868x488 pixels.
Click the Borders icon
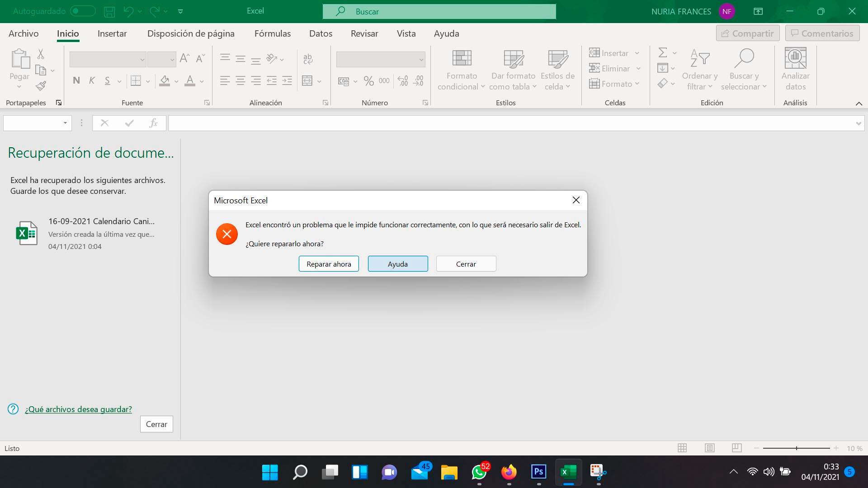(136, 80)
